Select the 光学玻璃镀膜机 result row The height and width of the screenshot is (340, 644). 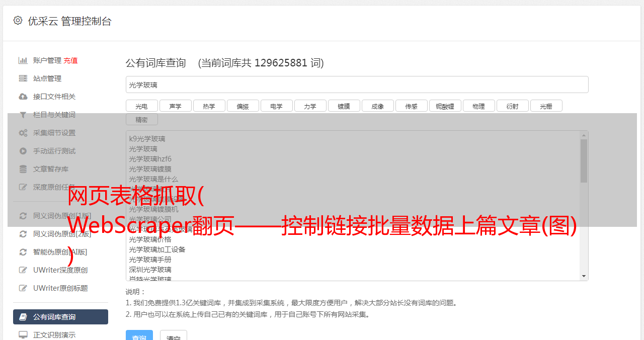click(x=153, y=209)
